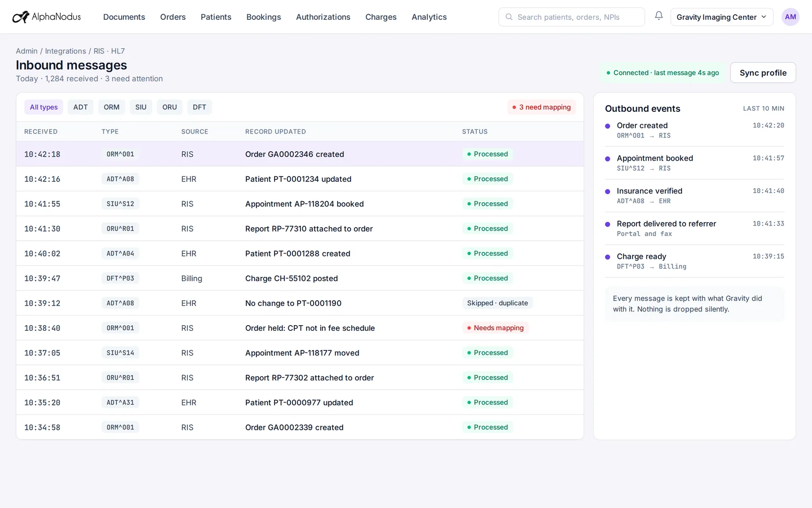
Task: Click the Needs mapping status badge
Action: (x=495, y=328)
